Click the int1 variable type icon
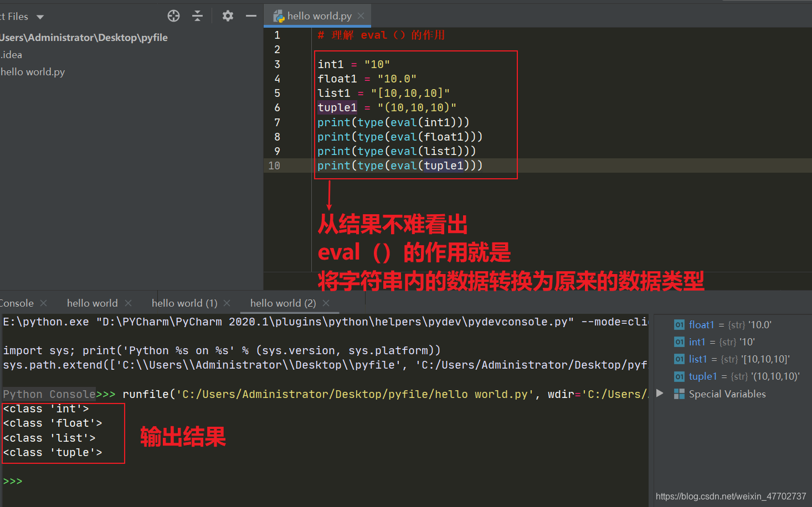Screen dimensions: 812x507 [679, 342]
